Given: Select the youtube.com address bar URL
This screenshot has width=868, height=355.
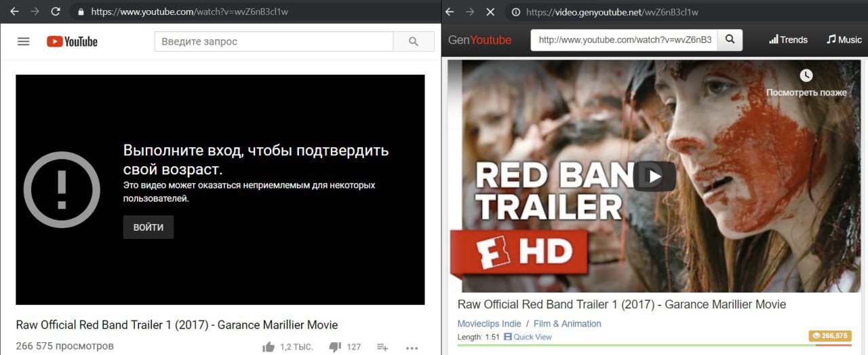Looking at the screenshot, I should [189, 12].
